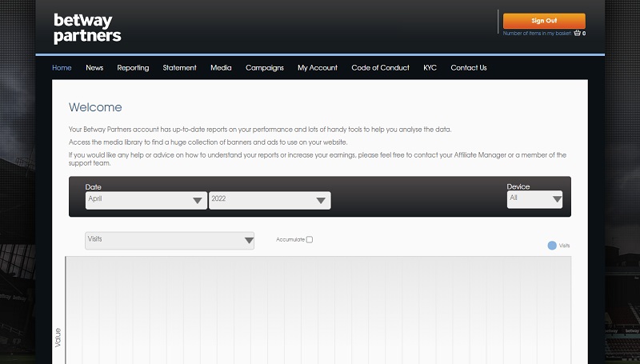Open the Code of Conduct page
The height and width of the screenshot is (364, 640).
click(381, 68)
